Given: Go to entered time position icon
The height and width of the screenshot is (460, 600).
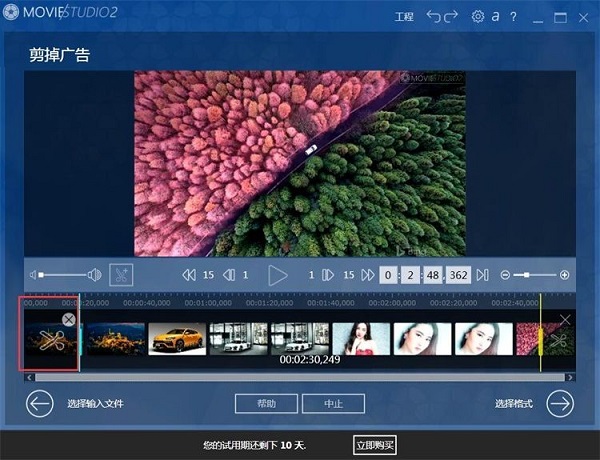Looking at the screenshot, I should pos(482,275).
